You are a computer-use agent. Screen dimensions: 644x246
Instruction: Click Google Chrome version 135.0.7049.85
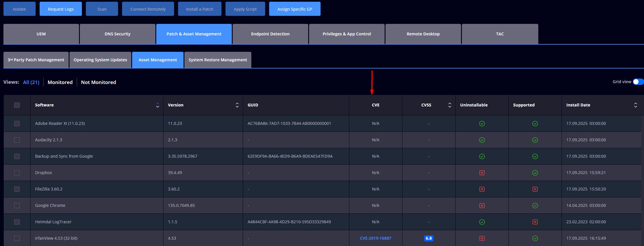181,205
